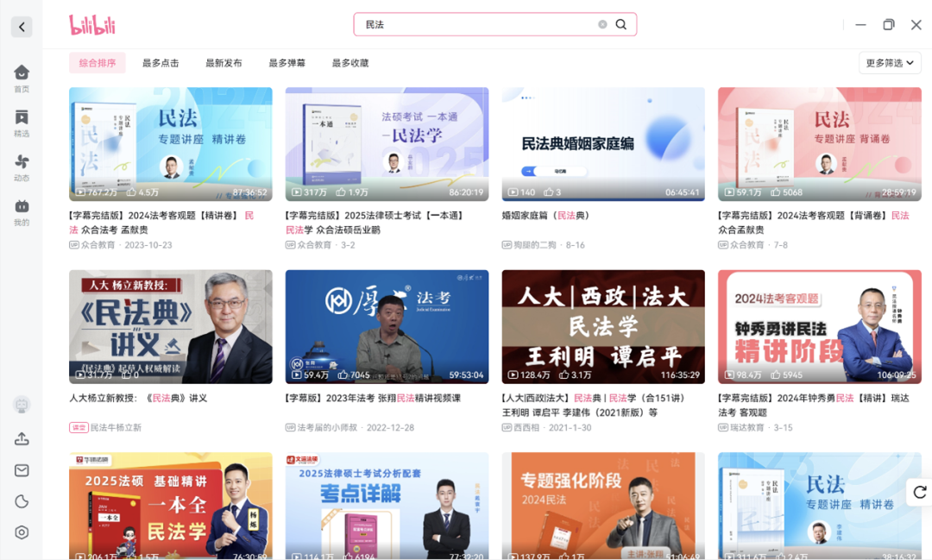Select the 综合排序 sort tab
The height and width of the screenshot is (560, 932).
(x=98, y=63)
